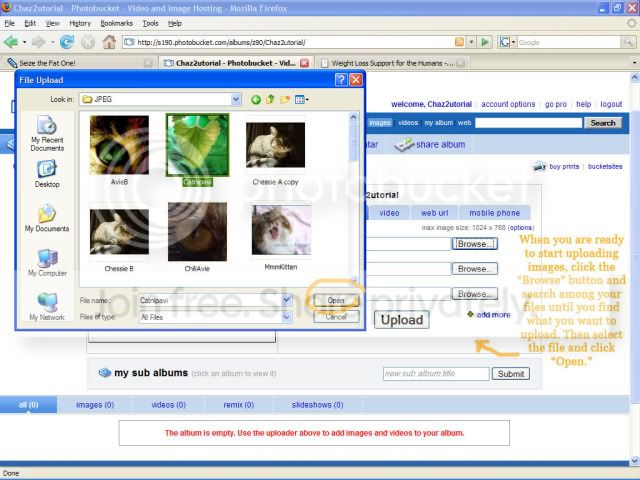
Task: Go up one folder level in File Upload
Action: (x=270, y=100)
